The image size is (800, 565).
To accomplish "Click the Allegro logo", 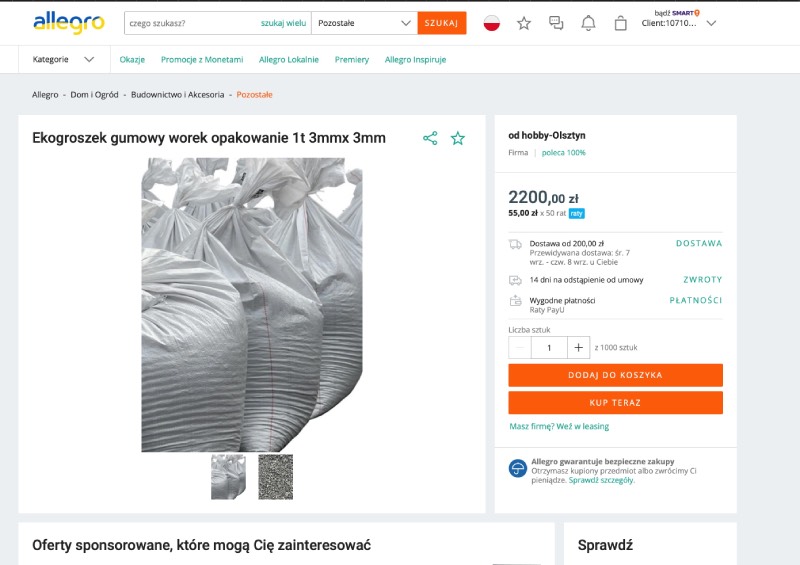I will coord(69,22).
